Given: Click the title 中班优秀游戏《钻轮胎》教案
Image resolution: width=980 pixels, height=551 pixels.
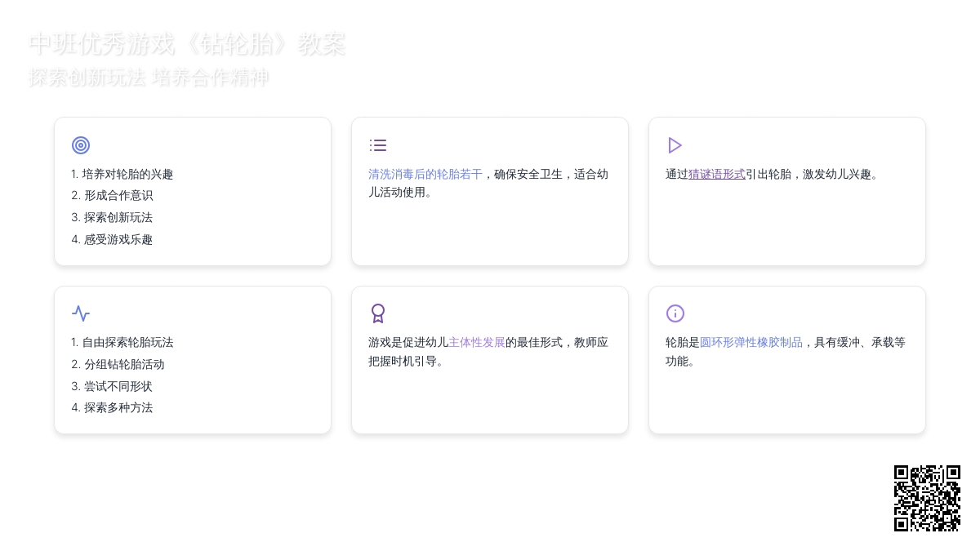Looking at the screenshot, I should tap(187, 44).
